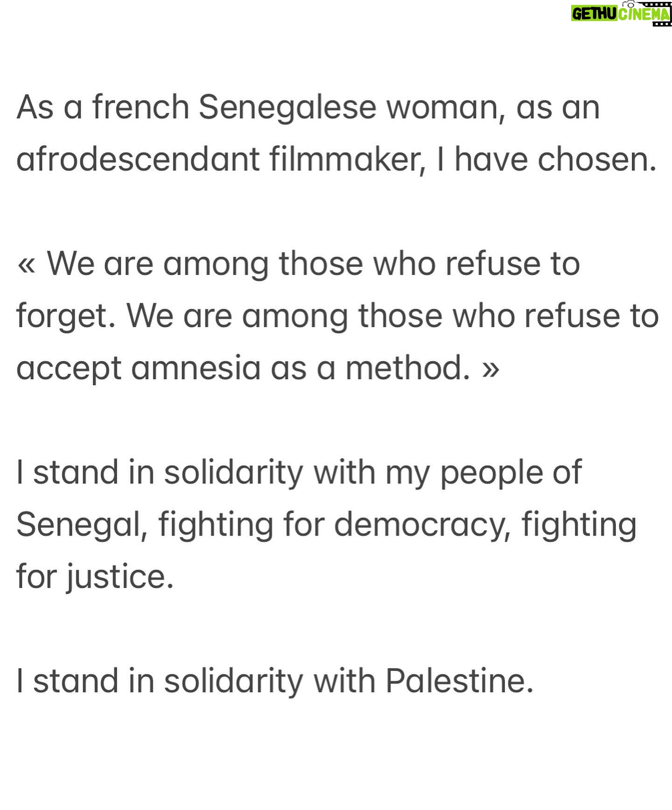
Task: Click the word french in the first line
Action: click(x=140, y=107)
